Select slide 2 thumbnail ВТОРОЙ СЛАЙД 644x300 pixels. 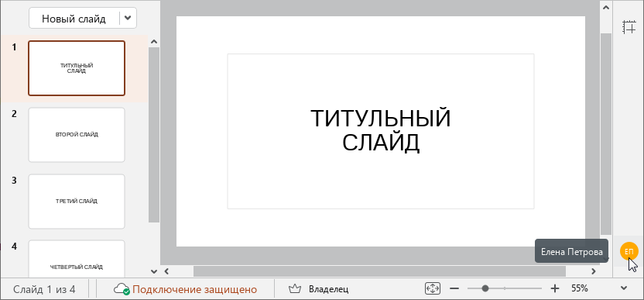pyautogui.click(x=77, y=135)
